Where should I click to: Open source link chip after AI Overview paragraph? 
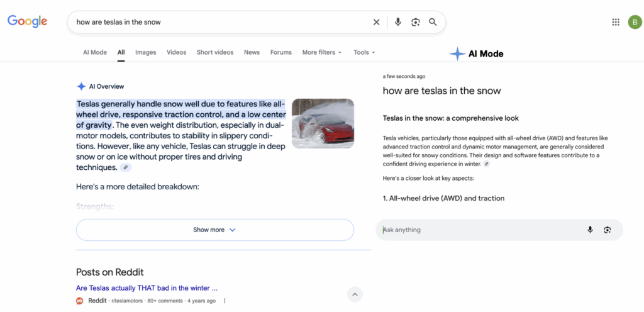click(126, 167)
